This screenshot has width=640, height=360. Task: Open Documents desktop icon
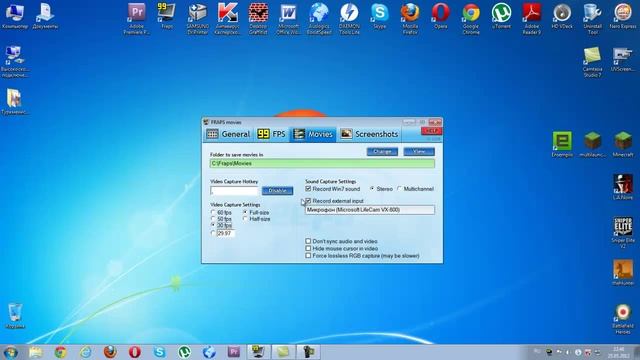45,16
